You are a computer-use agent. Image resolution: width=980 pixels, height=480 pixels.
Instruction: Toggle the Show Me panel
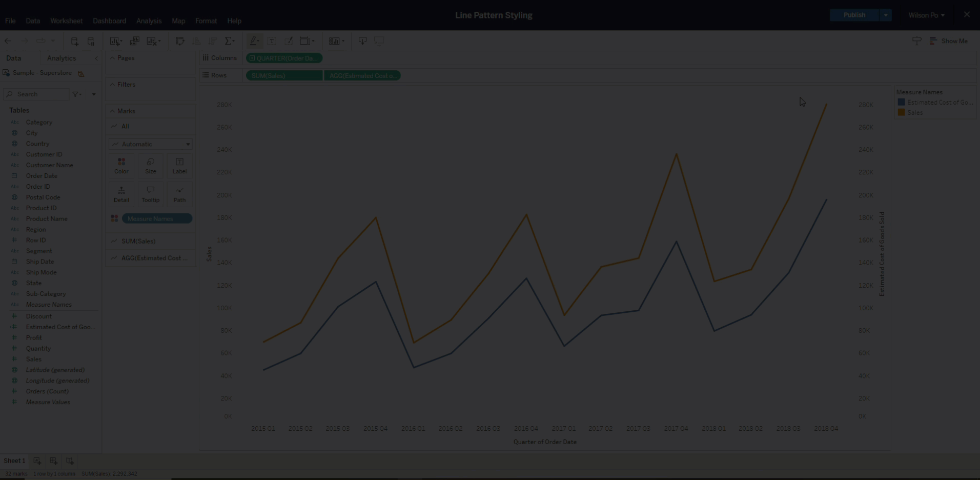click(x=949, y=41)
